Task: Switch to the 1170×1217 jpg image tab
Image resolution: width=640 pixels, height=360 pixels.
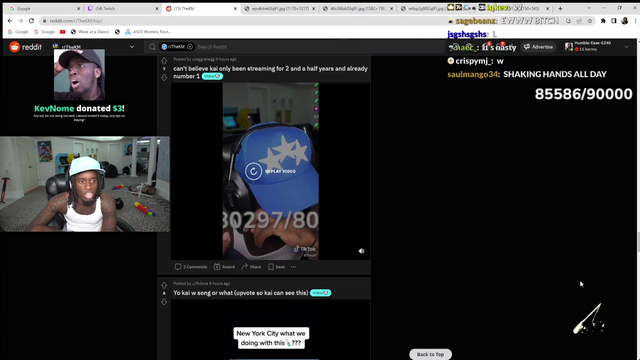Action: click(280, 9)
